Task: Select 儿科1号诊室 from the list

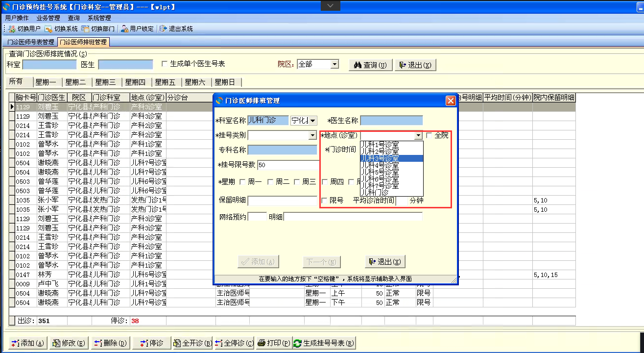Action: tap(391, 144)
